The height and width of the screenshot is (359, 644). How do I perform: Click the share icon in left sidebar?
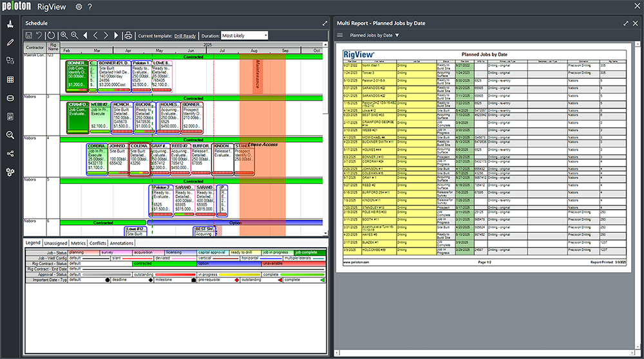pyautogui.click(x=10, y=154)
